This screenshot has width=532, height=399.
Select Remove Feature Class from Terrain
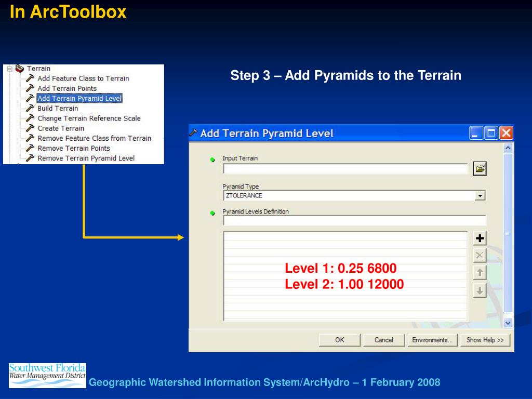tap(95, 138)
